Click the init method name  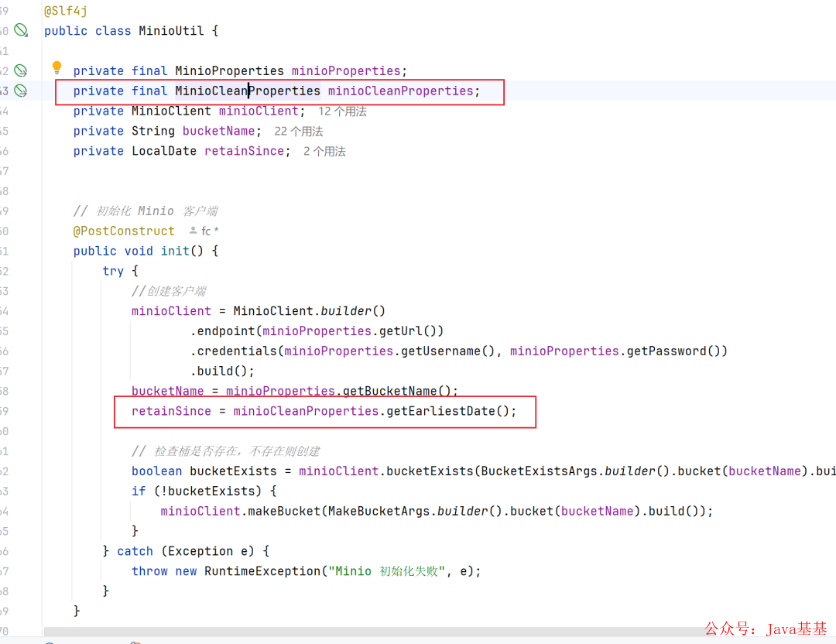click(x=175, y=251)
